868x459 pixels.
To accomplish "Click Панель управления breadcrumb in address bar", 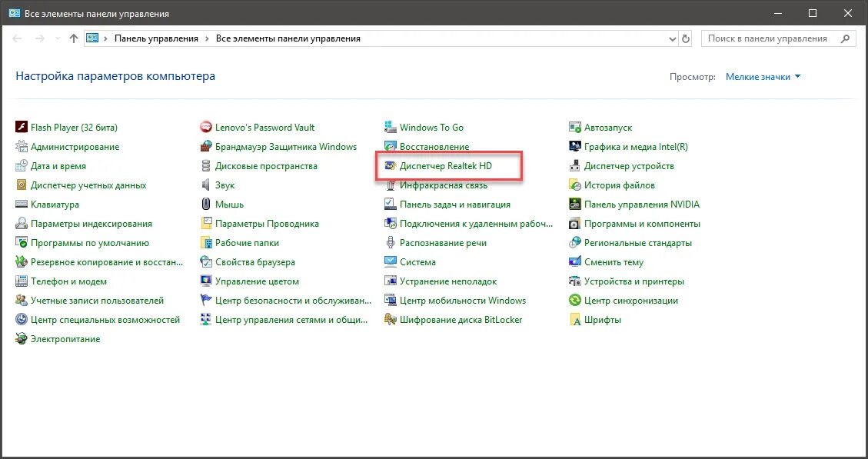I will pyautogui.click(x=156, y=38).
